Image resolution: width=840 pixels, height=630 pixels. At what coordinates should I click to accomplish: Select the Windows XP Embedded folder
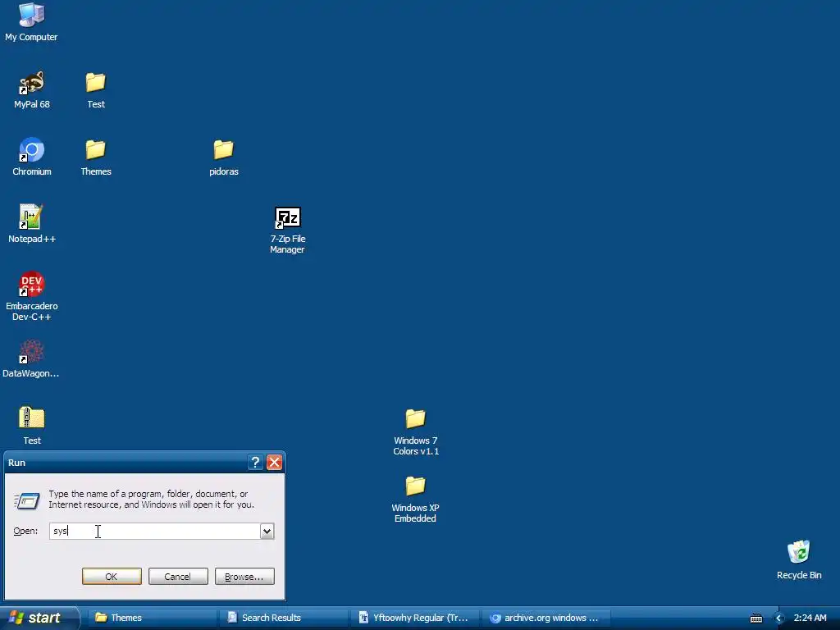415,486
